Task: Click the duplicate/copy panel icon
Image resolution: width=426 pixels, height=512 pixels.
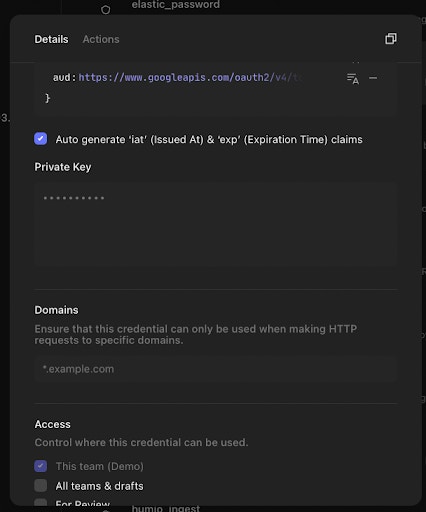Action: (x=391, y=39)
